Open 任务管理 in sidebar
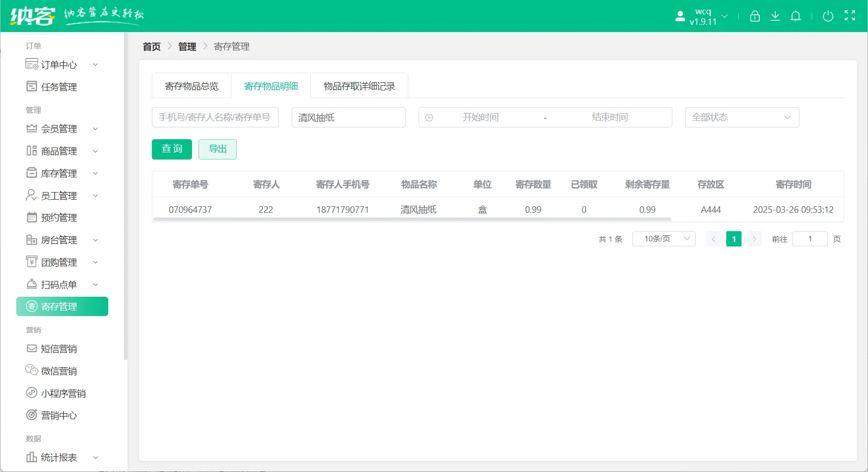 (59, 87)
